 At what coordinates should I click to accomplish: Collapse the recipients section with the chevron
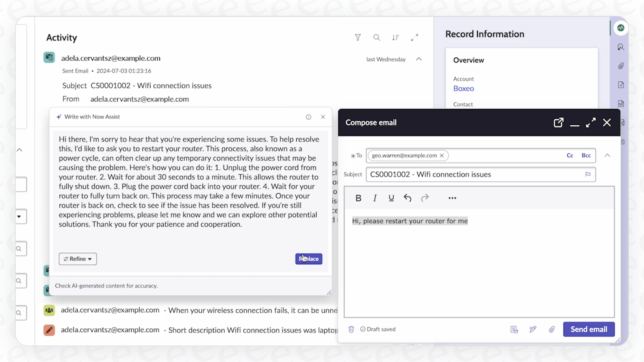[607, 155]
